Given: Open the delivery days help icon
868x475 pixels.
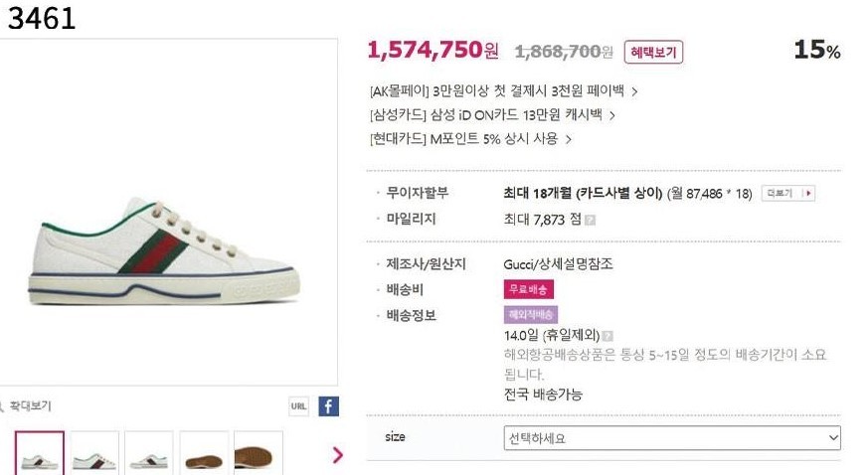Looking at the screenshot, I should (608, 336).
